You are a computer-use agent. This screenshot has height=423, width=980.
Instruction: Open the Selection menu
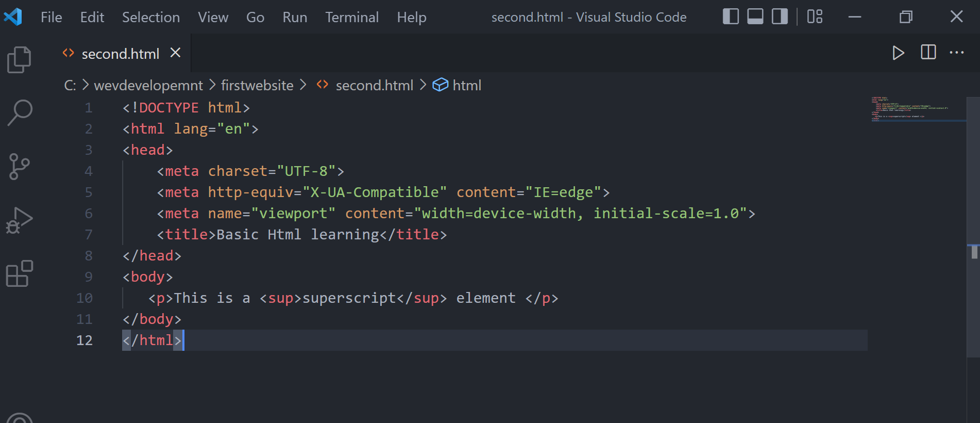point(151,17)
